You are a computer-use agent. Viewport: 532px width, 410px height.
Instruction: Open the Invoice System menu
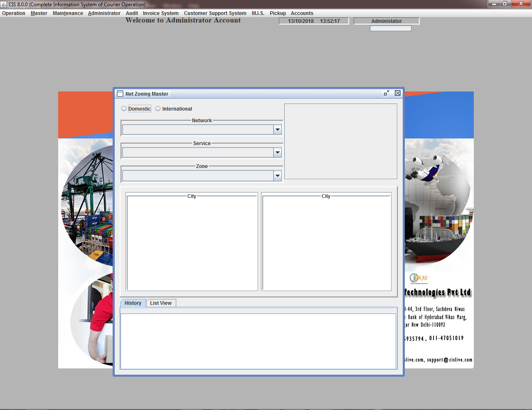[x=160, y=13]
